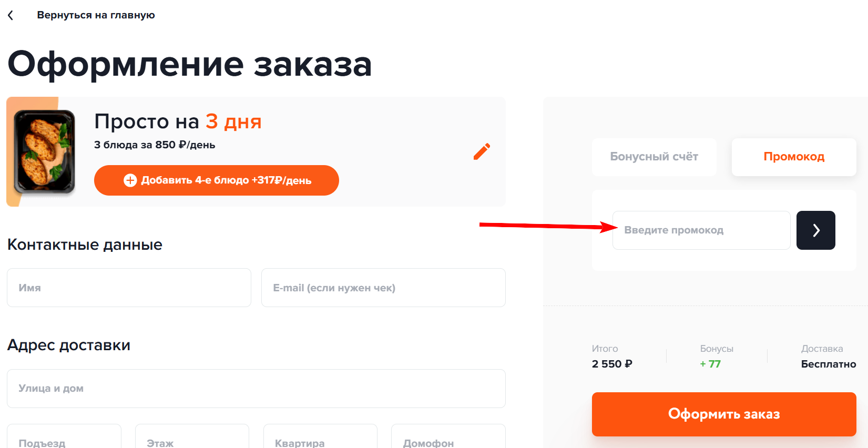868x448 pixels.
Task: Click the Оформить заказ button
Action: [x=724, y=414]
